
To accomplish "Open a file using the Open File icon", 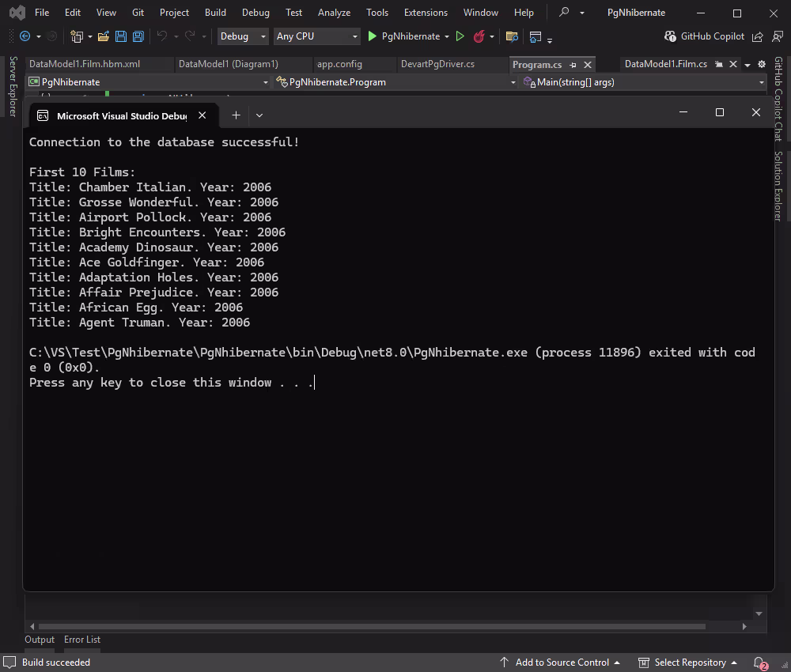I will pyautogui.click(x=103, y=36).
